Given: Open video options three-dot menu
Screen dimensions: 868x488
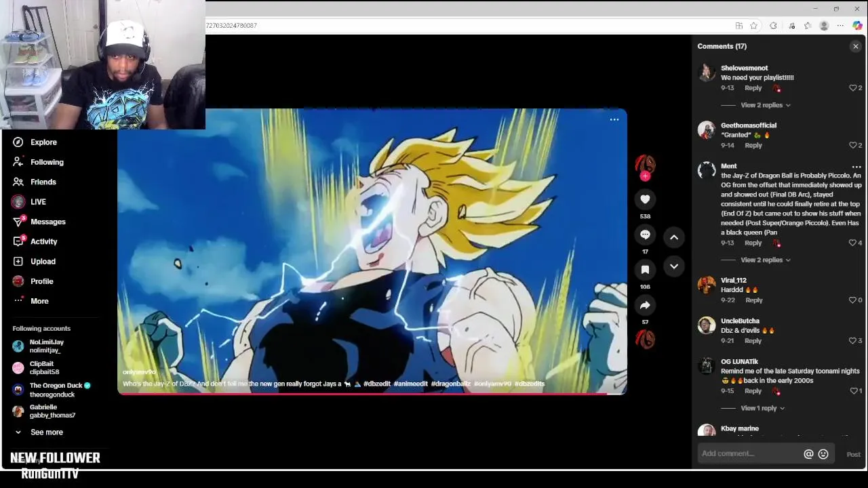Looking at the screenshot, I should (x=614, y=119).
